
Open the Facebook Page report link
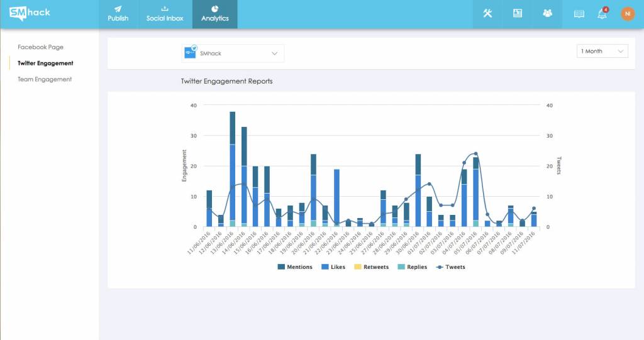41,47
